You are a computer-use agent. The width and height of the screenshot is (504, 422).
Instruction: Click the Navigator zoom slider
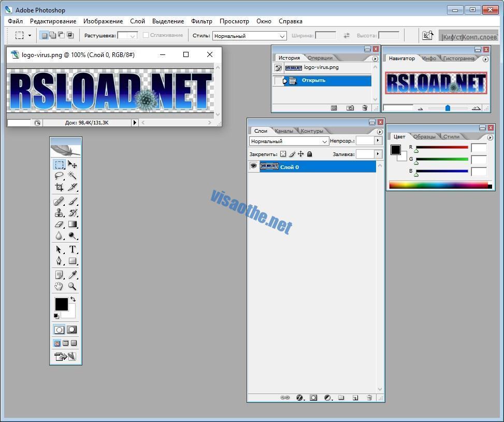coord(448,108)
